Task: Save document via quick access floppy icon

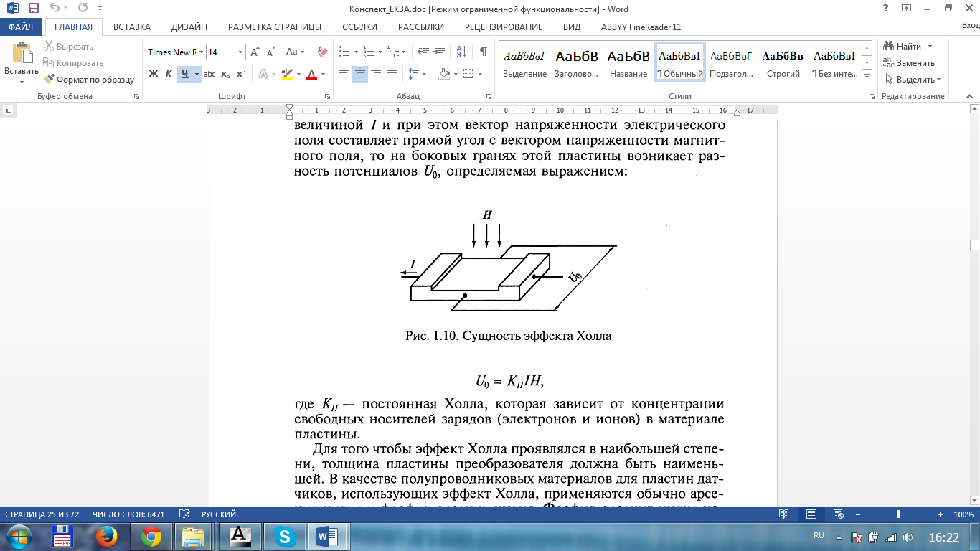Action: pos(34,8)
